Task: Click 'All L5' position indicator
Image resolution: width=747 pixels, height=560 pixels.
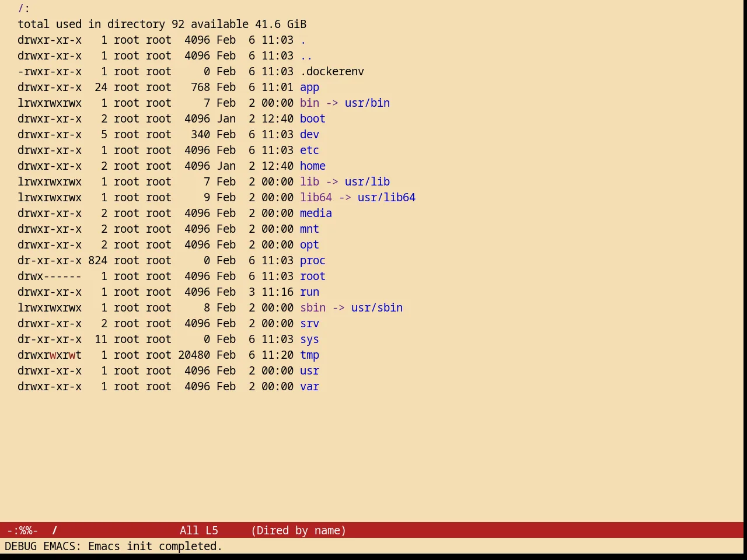Action: 198,530
